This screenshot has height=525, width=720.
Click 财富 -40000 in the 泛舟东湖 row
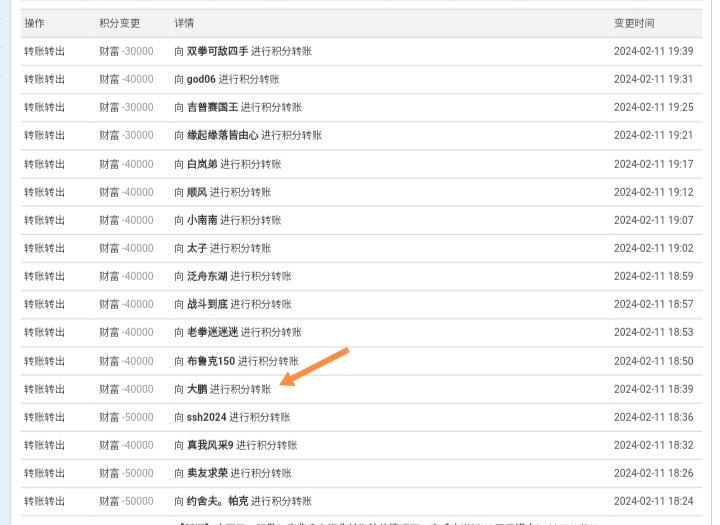click(126, 276)
